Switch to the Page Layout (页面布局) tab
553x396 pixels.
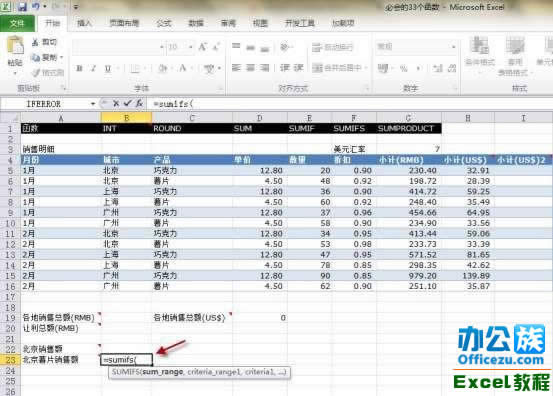tap(124, 23)
